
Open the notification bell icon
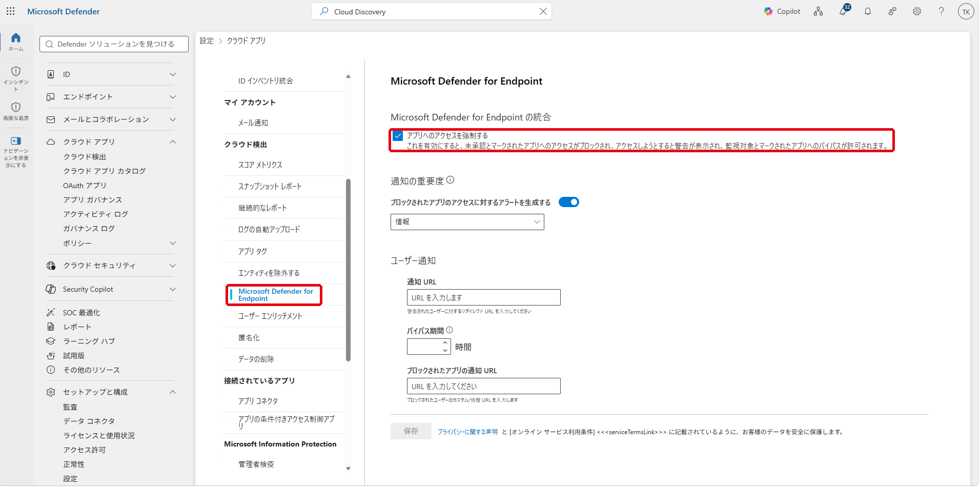[867, 11]
